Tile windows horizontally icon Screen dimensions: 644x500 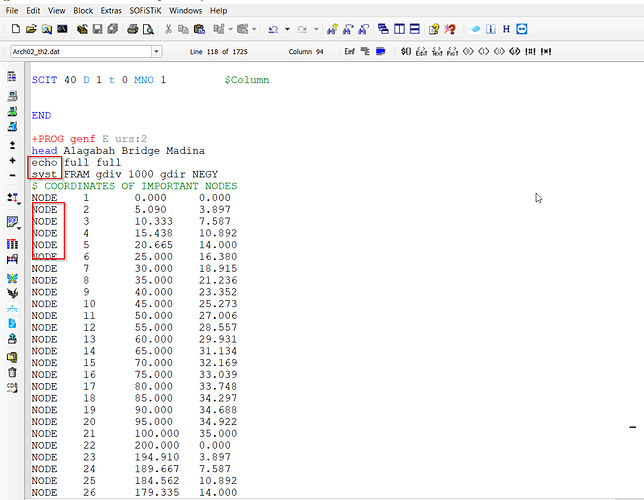pyautogui.click(x=415, y=29)
